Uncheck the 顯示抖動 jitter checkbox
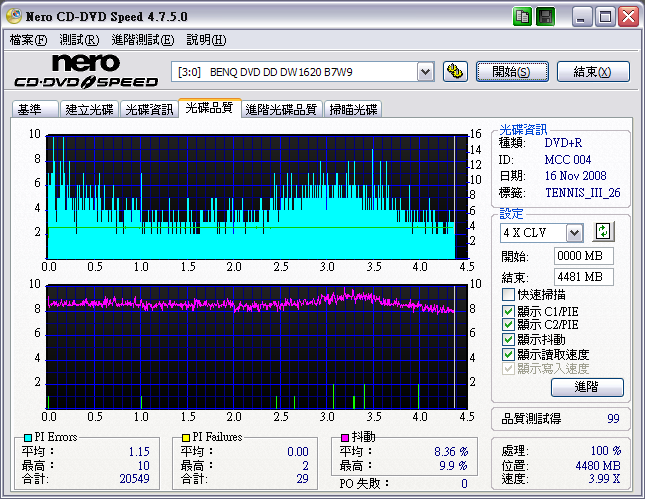The height and width of the screenshot is (499, 645). click(508, 339)
